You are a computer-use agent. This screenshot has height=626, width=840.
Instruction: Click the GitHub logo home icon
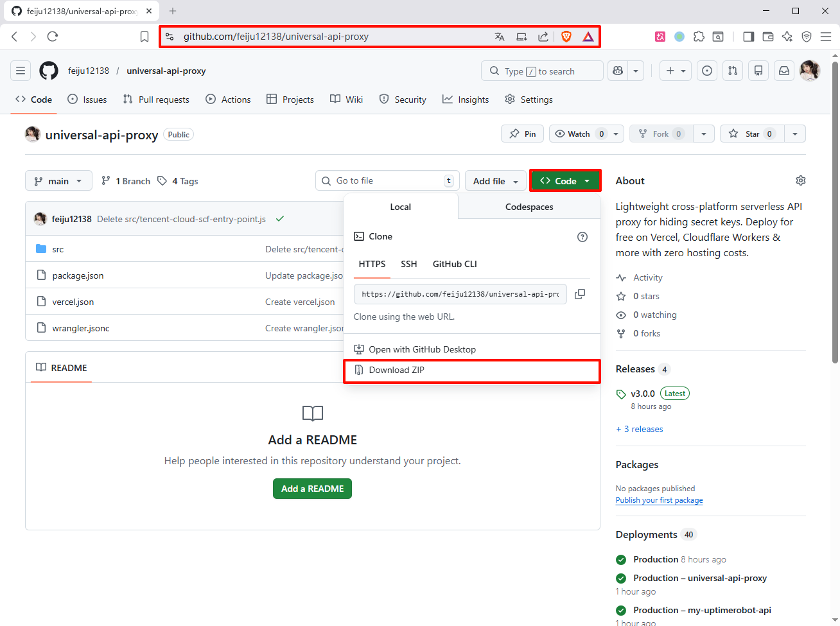click(x=49, y=71)
